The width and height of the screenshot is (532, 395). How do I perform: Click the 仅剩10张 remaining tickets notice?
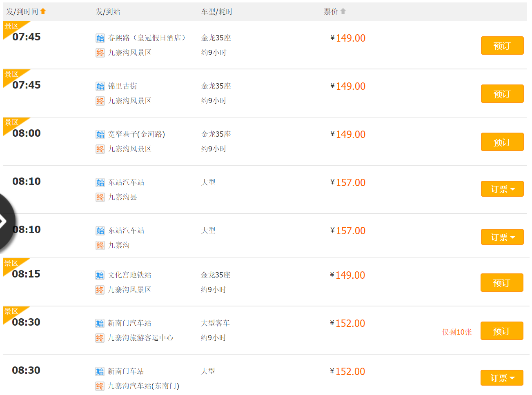[x=457, y=332]
